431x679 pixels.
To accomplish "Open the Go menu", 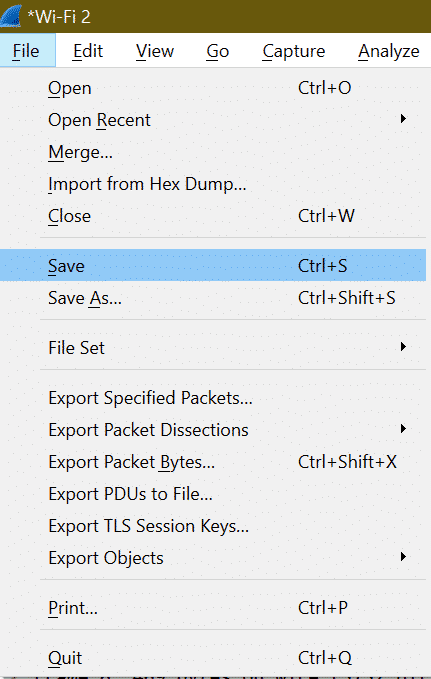I will click(217, 51).
